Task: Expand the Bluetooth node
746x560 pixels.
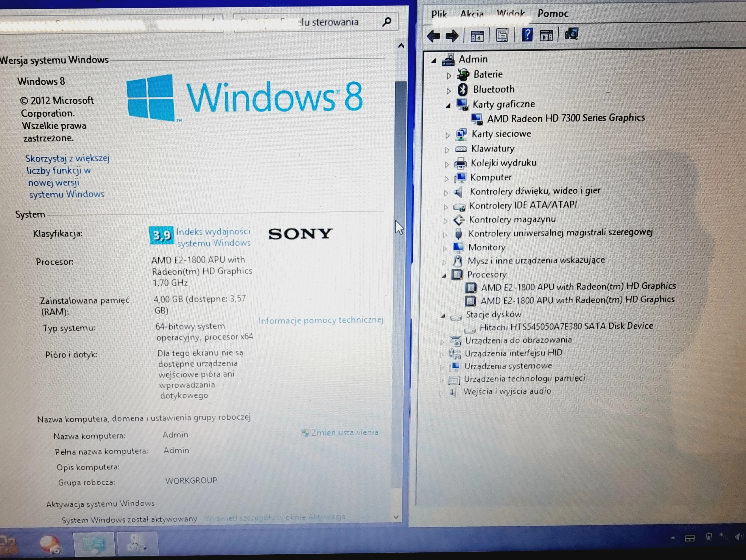Action: (x=448, y=91)
